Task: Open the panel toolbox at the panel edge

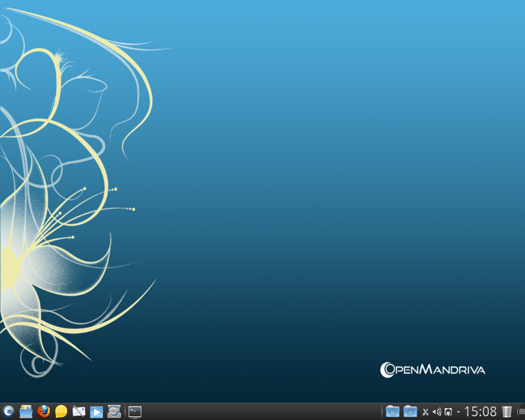Action: pyautogui.click(x=521, y=411)
